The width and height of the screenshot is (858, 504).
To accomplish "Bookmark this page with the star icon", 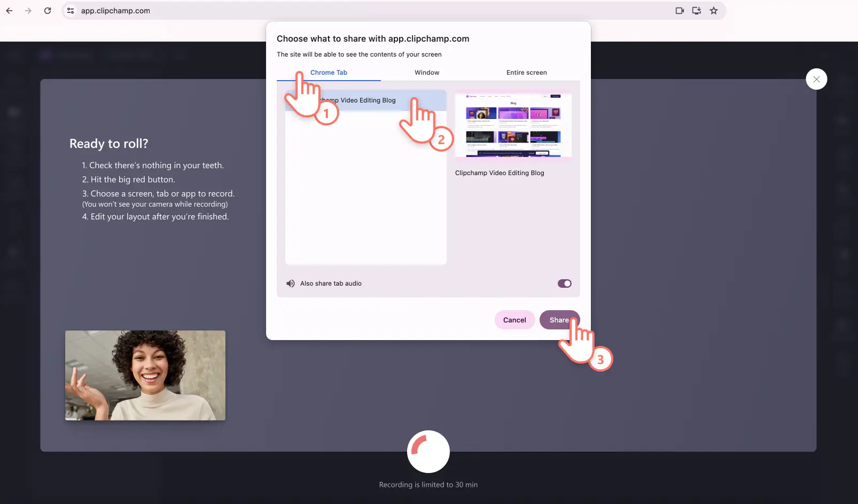I will [x=714, y=11].
